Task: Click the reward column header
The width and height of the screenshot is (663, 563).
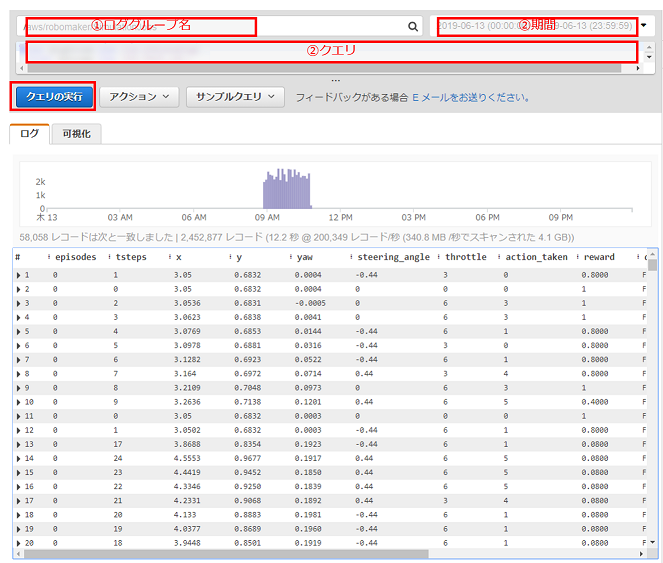Action: (599, 257)
